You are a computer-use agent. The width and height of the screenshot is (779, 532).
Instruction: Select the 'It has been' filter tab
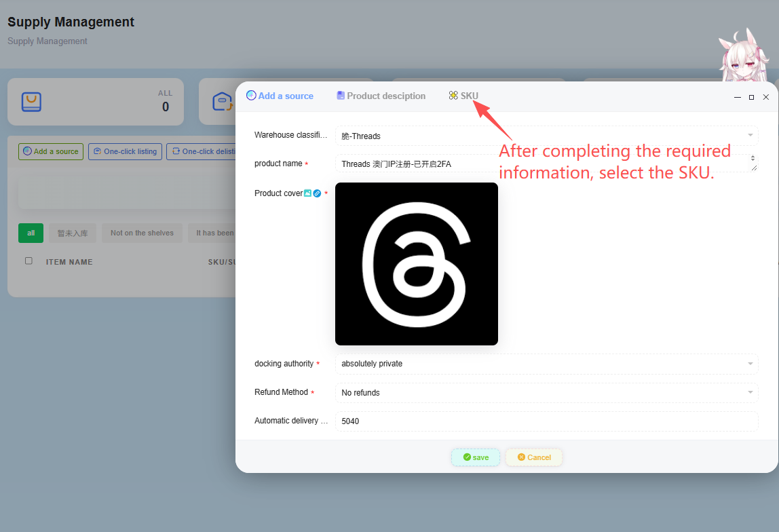(212, 233)
